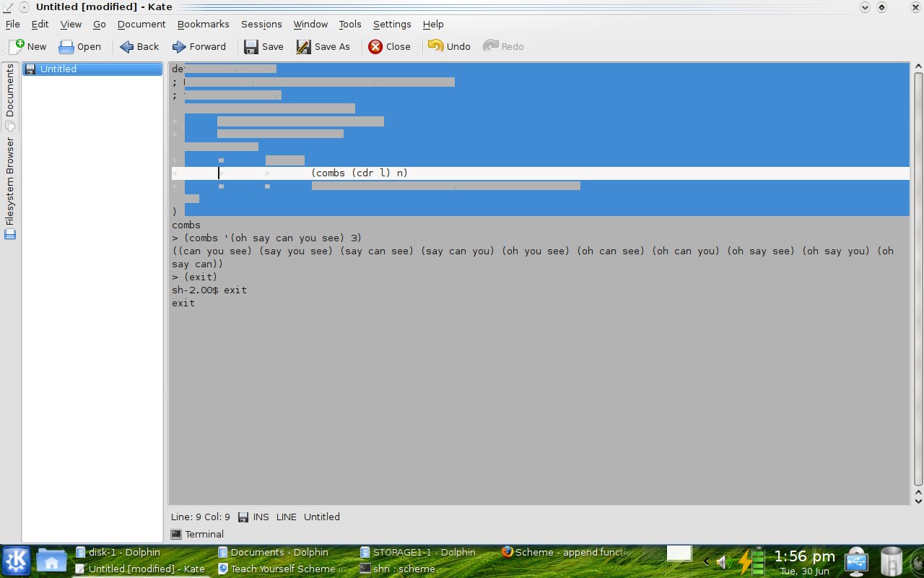924x578 pixels.
Task: Expand the Settings menu
Action: click(392, 24)
